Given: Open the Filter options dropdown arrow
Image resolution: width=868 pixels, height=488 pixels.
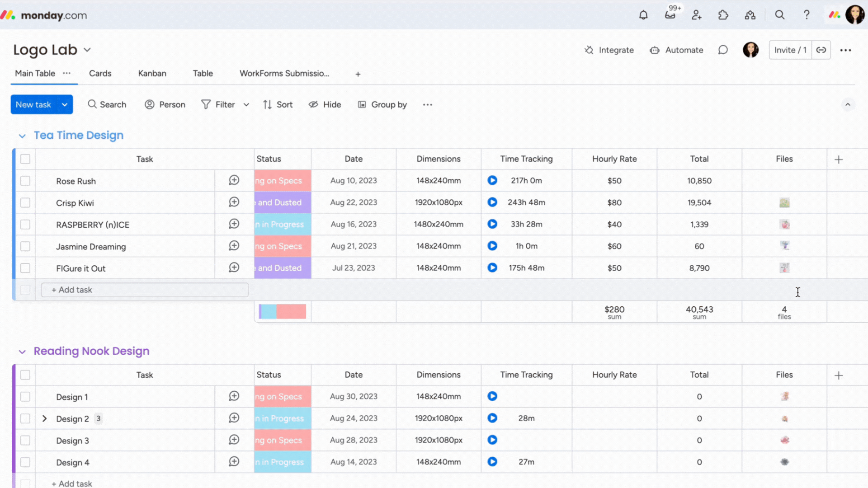Looking at the screenshot, I should coord(246,105).
